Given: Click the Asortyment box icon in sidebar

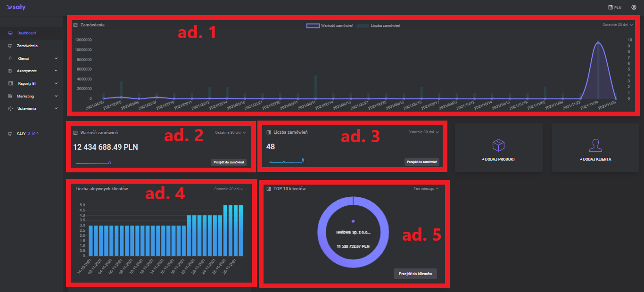Looking at the screenshot, I should tap(10, 71).
